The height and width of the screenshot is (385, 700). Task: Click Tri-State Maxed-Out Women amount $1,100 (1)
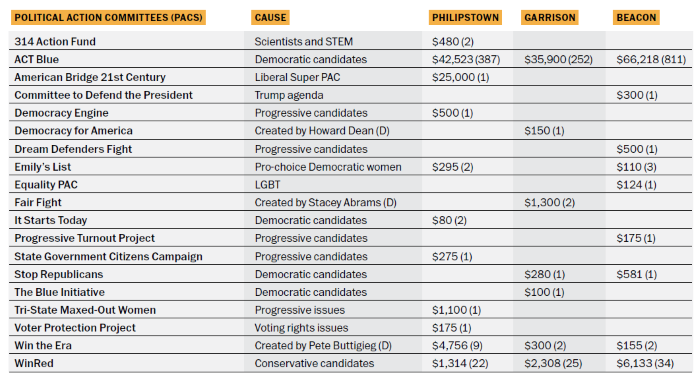pos(456,310)
